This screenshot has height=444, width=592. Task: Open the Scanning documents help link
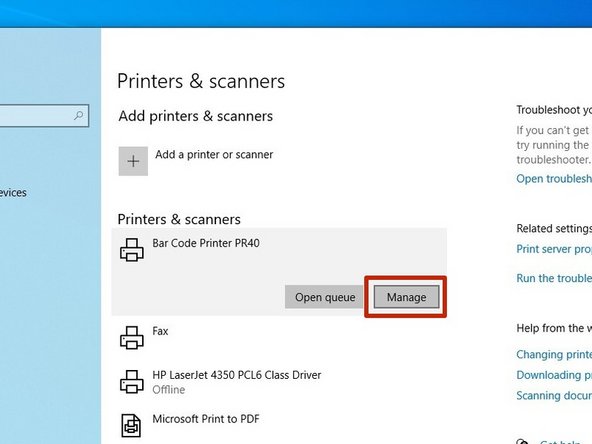pyautogui.click(x=554, y=395)
